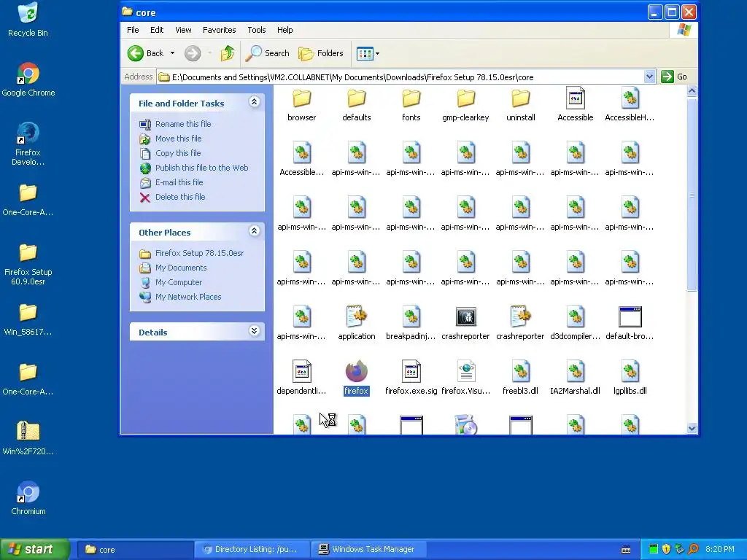Click the file list scroll down arrow
The height and width of the screenshot is (560, 747).
(x=692, y=429)
